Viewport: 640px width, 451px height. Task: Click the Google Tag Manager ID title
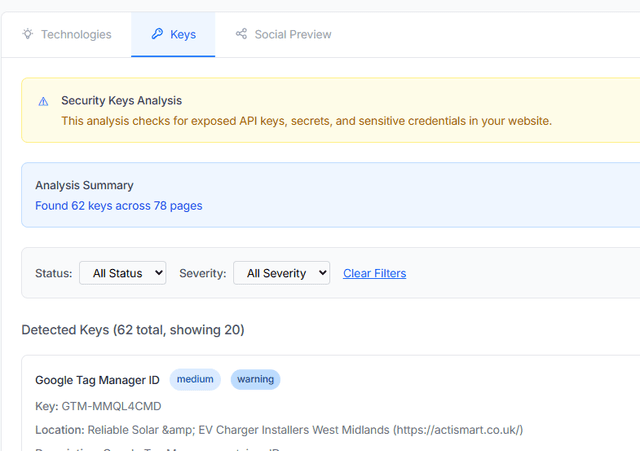(x=97, y=380)
